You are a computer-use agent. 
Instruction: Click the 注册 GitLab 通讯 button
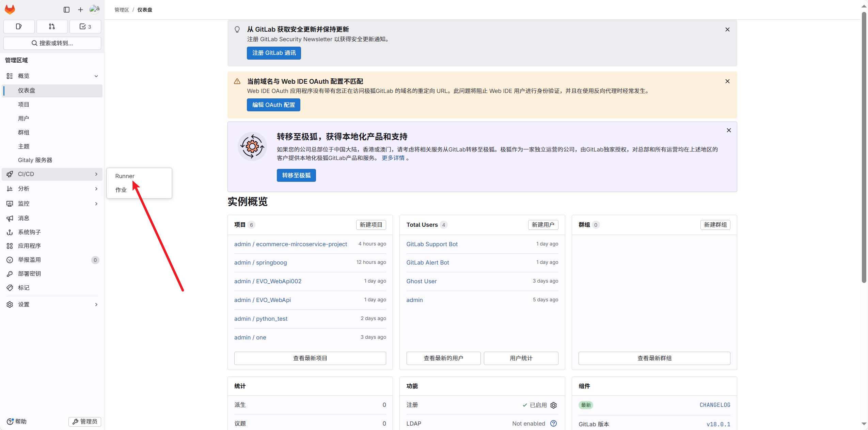pos(273,53)
